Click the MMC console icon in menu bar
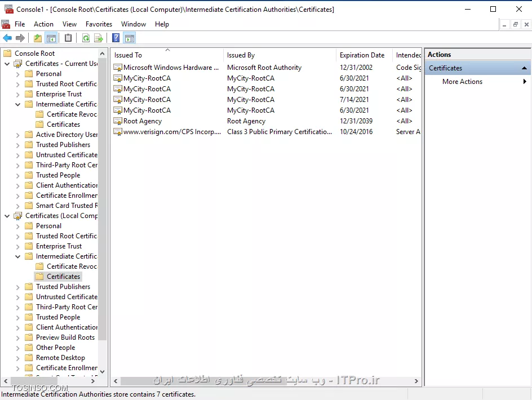Viewport: 532px width, 400px height. pos(6,24)
